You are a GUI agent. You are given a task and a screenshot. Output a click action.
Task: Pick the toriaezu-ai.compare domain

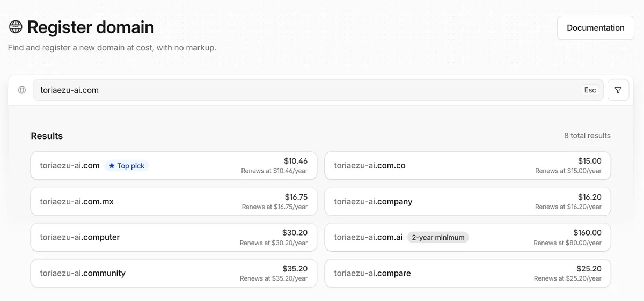[467, 273]
